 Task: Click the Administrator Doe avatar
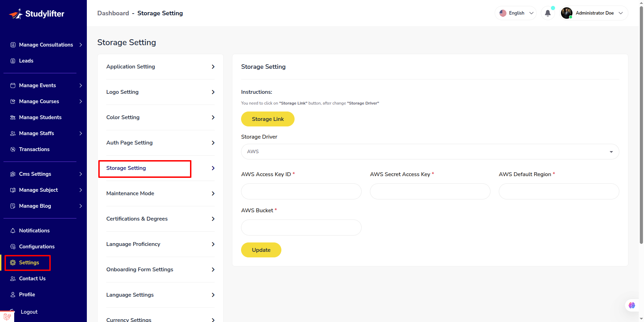[x=567, y=13]
